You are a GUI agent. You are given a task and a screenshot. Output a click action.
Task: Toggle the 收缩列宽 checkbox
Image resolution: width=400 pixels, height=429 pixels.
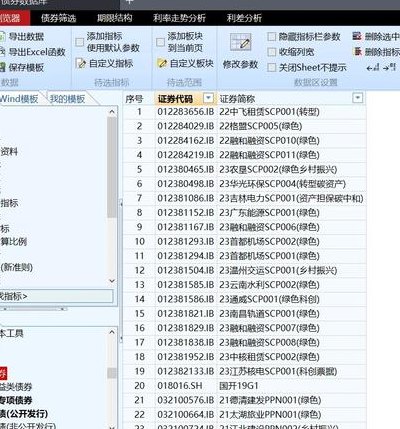tap(272, 52)
